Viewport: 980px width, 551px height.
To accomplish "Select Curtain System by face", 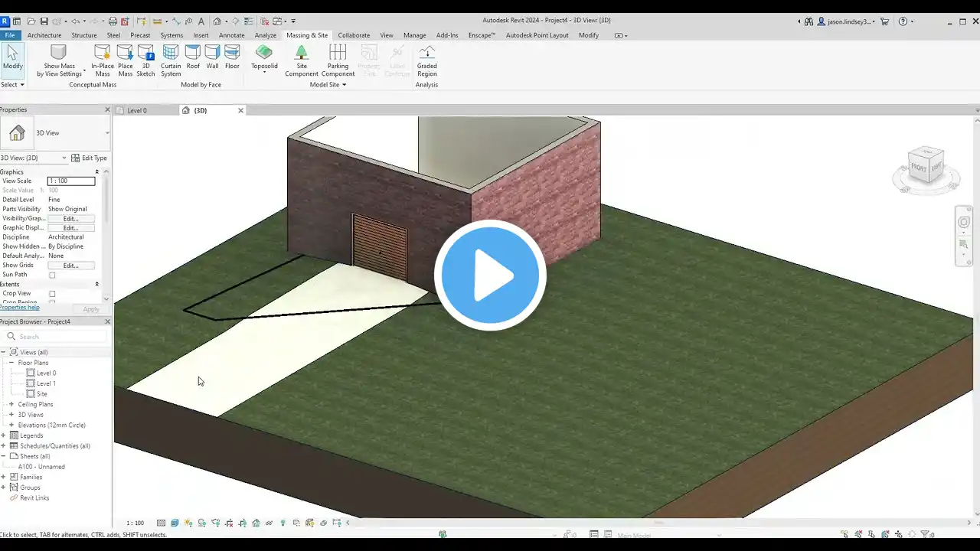I will point(171,60).
